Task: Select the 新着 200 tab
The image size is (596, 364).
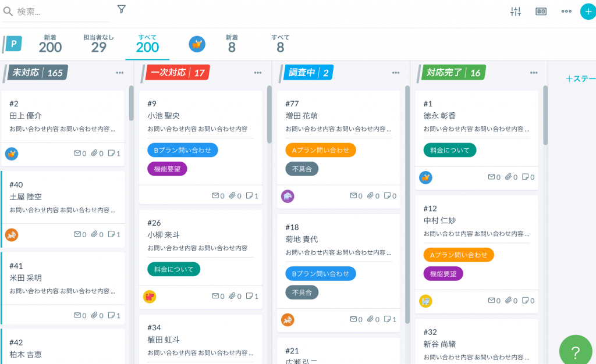Action: (x=51, y=44)
